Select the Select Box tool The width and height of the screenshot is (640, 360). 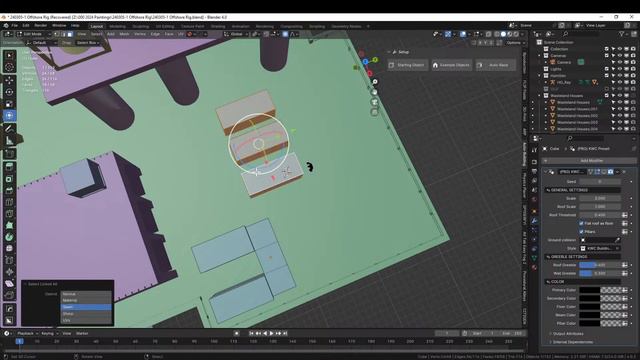click(9, 56)
